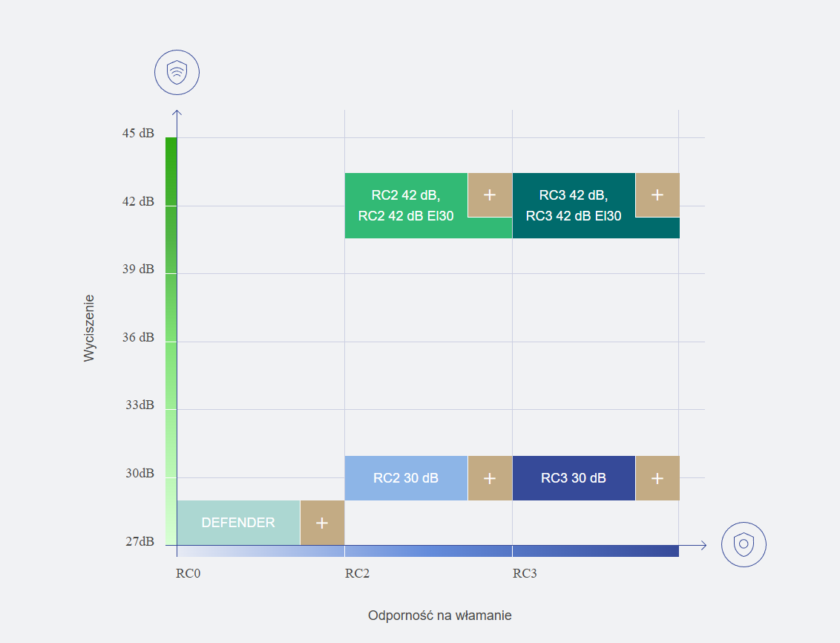Click the 42 dB axis label
The width and height of the screenshot is (840, 643).
click(x=139, y=201)
